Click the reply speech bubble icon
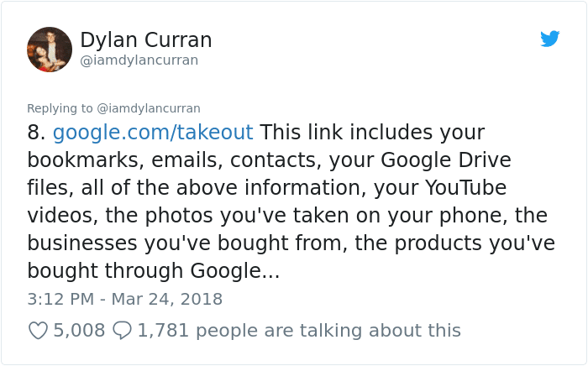Screen dimensions: 588x366 [x=122, y=331]
